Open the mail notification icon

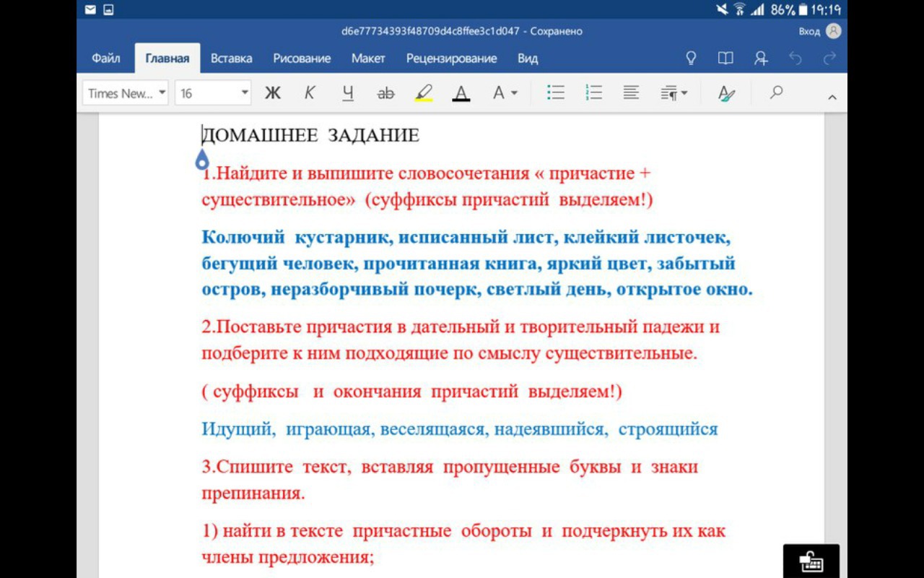90,9
